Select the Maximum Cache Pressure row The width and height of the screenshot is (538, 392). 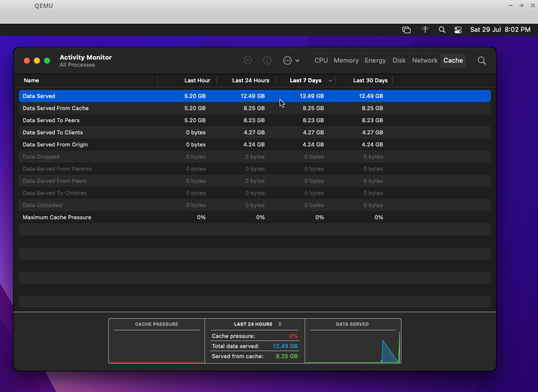coord(57,217)
